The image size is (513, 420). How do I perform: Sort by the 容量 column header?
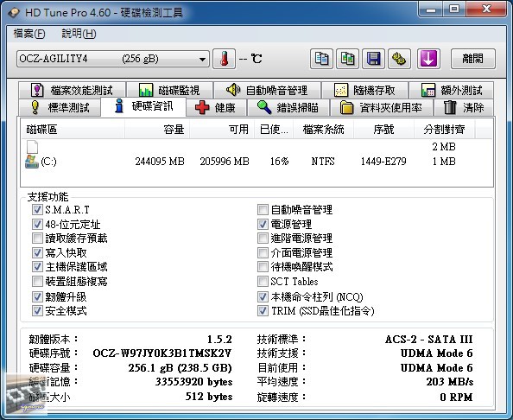point(157,129)
